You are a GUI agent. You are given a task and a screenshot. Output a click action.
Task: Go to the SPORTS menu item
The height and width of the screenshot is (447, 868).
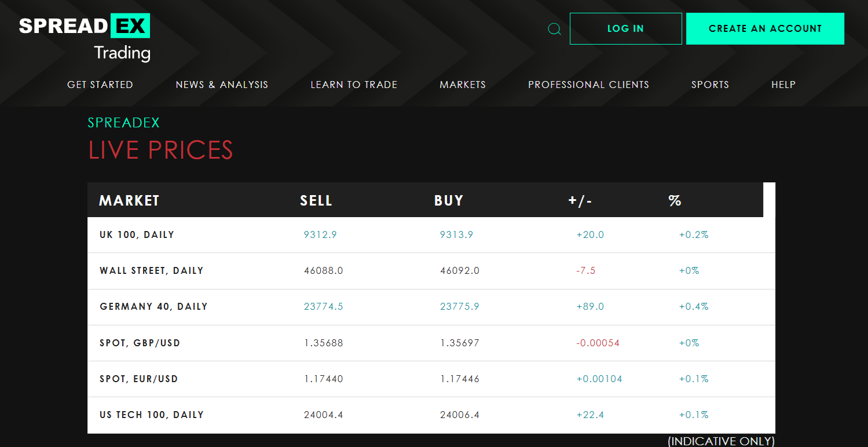[x=710, y=85]
